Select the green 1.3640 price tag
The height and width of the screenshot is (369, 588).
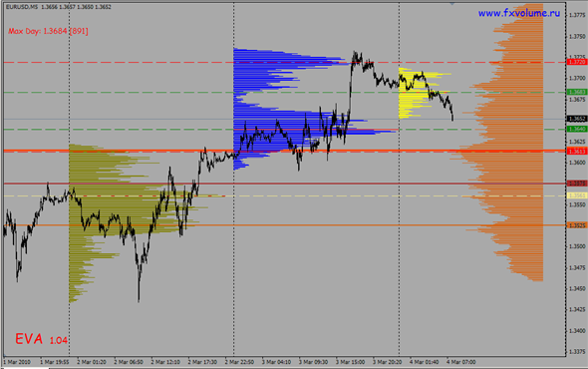click(577, 129)
